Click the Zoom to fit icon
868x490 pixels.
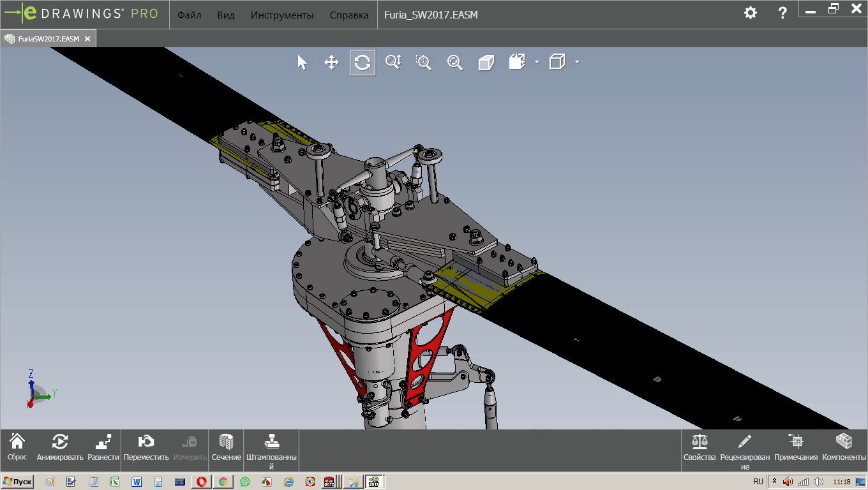click(454, 62)
